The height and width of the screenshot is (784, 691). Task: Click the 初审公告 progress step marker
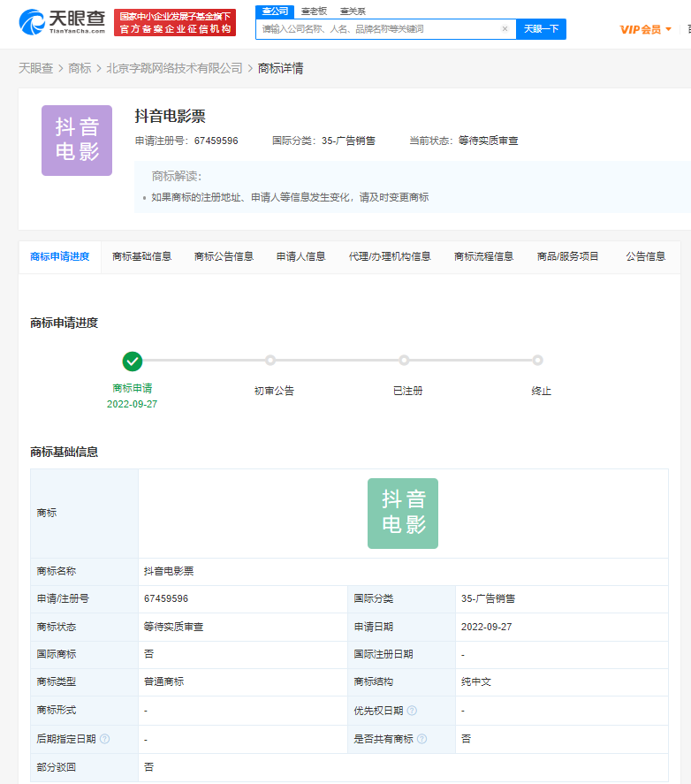point(270,361)
